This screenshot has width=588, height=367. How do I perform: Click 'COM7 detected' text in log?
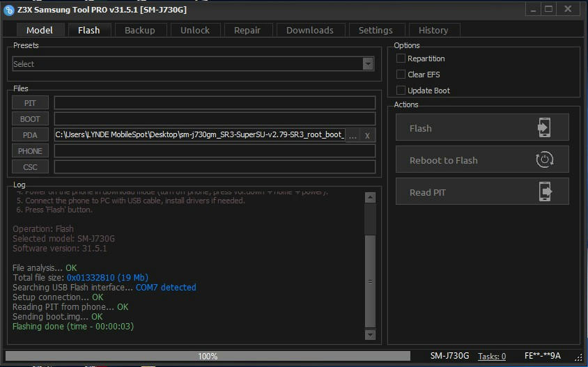[166, 287]
